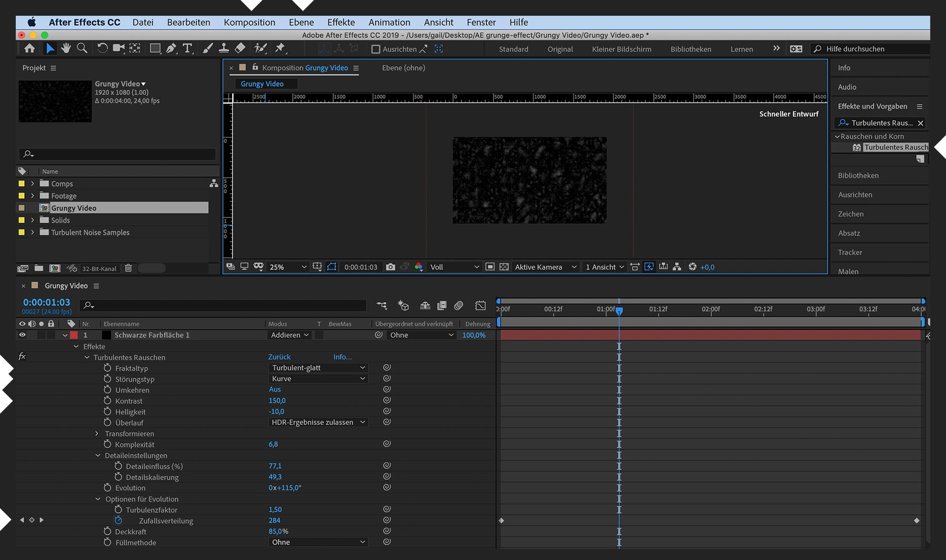
Task: Select the Hand tool in toolbar
Action: 66,48
